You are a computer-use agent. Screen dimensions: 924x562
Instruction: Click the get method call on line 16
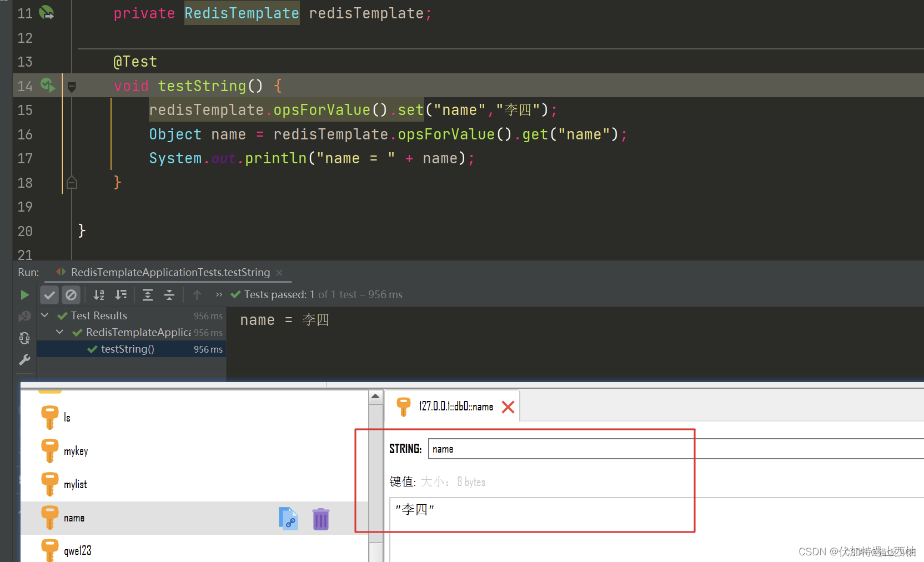coord(535,134)
